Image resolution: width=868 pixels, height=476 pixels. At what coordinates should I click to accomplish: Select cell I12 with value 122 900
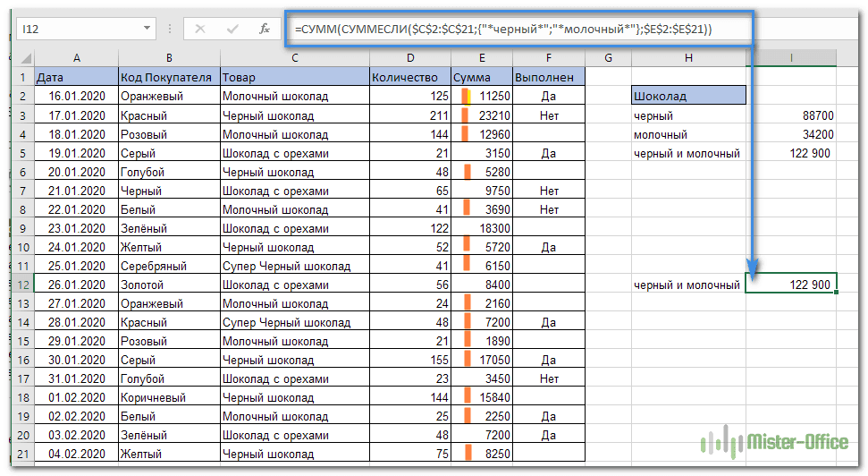click(791, 285)
